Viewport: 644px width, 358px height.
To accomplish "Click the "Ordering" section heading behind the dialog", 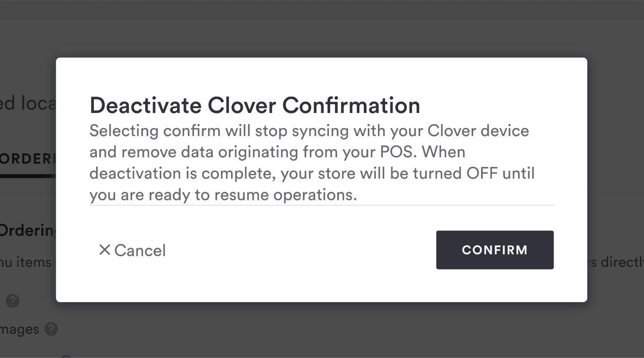I will coord(27,231).
